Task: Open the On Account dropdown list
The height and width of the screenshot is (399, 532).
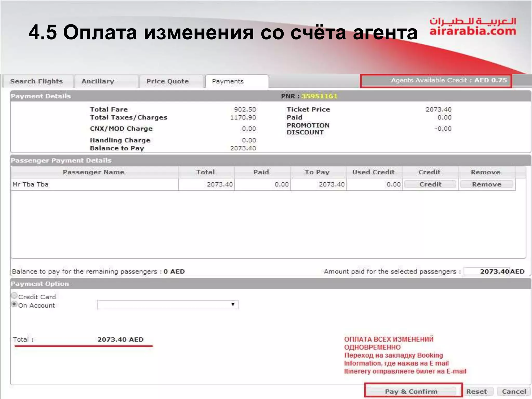Action: [168, 304]
